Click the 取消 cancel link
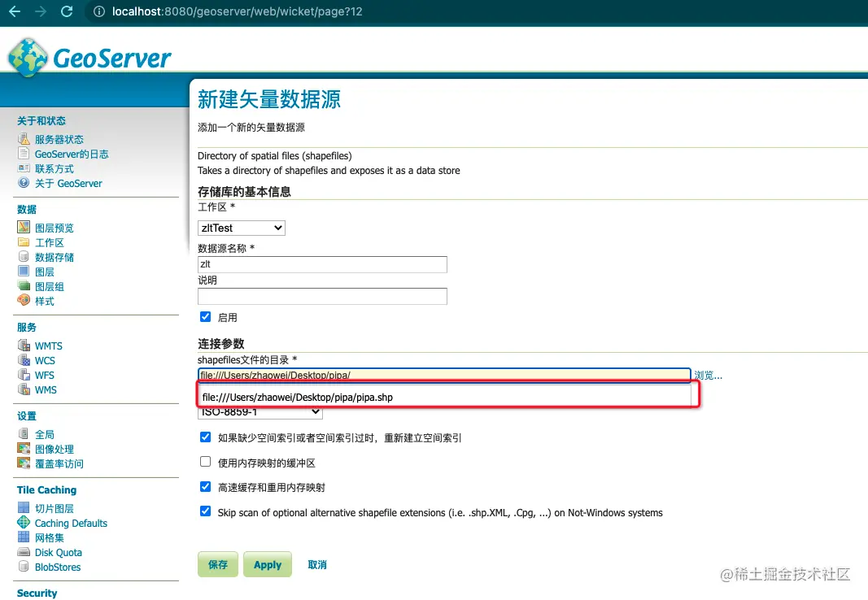 tap(317, 564)
